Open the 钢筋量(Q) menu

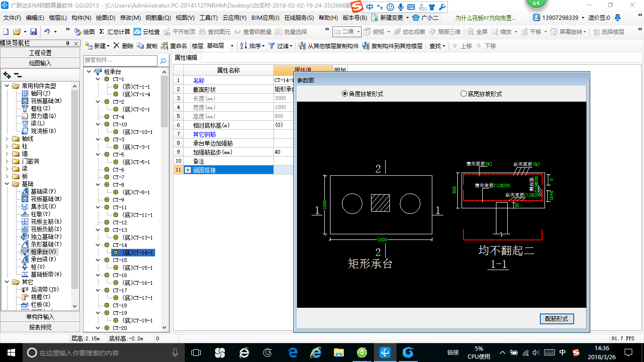tap(158, 18)
